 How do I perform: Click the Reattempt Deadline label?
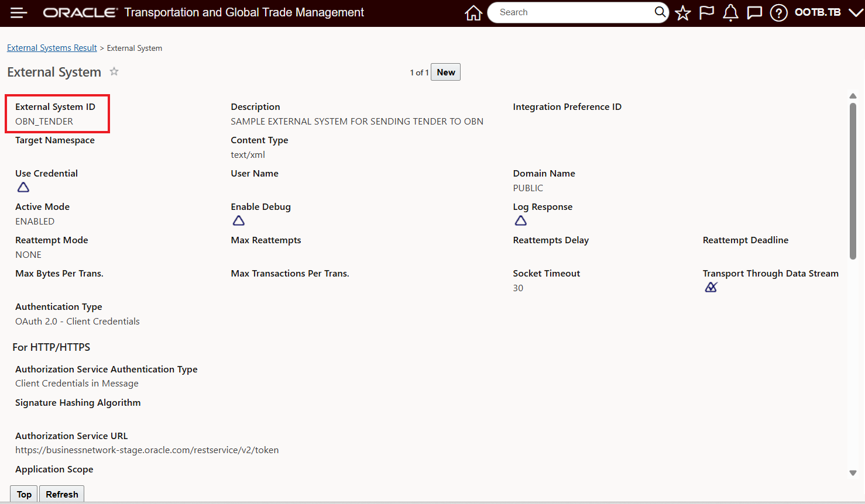[746, 240]
